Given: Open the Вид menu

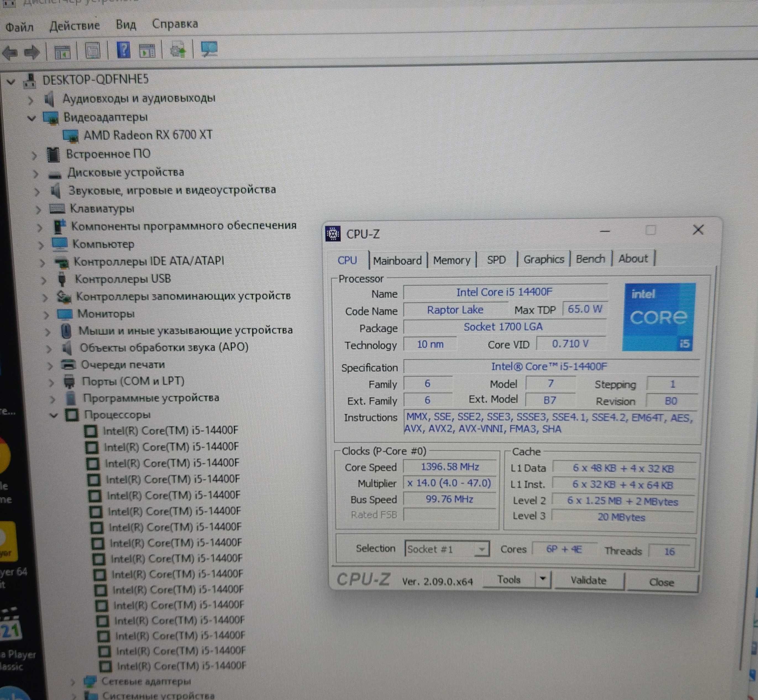Looking at the screenshot, I should (126, 25).
